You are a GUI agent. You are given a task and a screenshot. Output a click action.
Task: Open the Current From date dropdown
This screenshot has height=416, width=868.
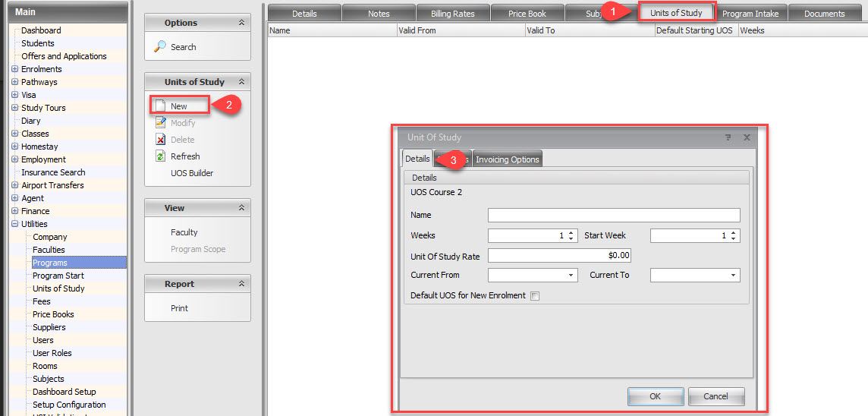pyautogui.click(x=571, y=276)
